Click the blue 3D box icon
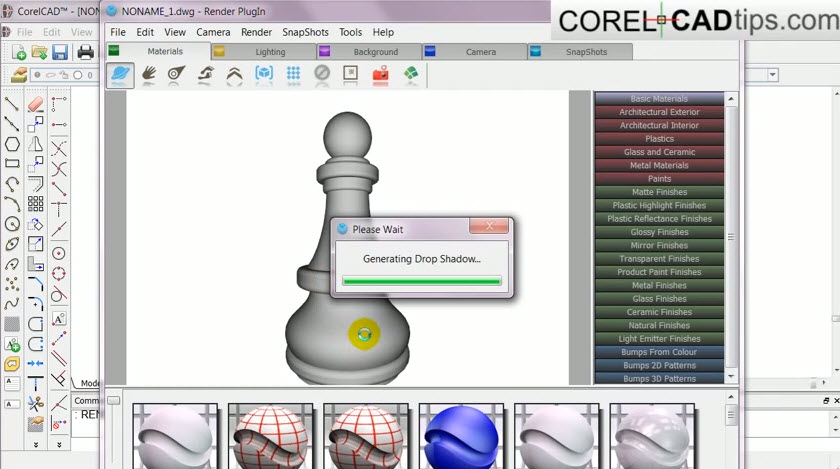This screenshot has height=469, width=840. click(x=264, y=73)
